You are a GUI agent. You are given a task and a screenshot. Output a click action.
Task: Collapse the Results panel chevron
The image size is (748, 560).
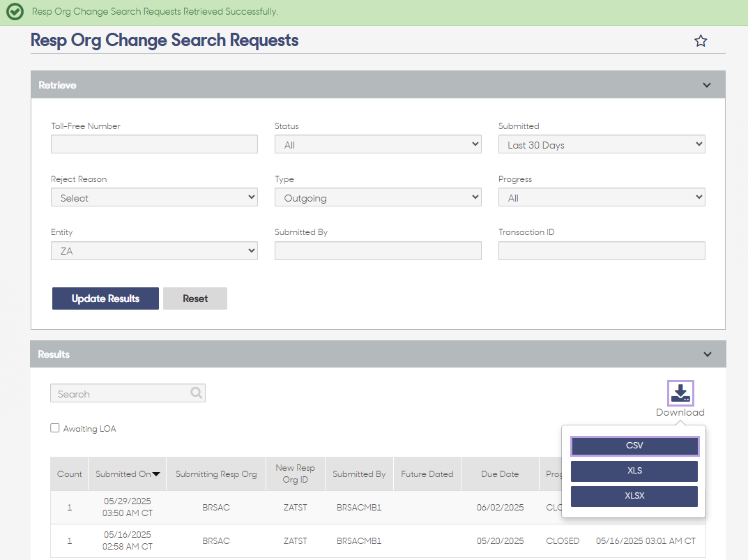(x=708, y=354)
